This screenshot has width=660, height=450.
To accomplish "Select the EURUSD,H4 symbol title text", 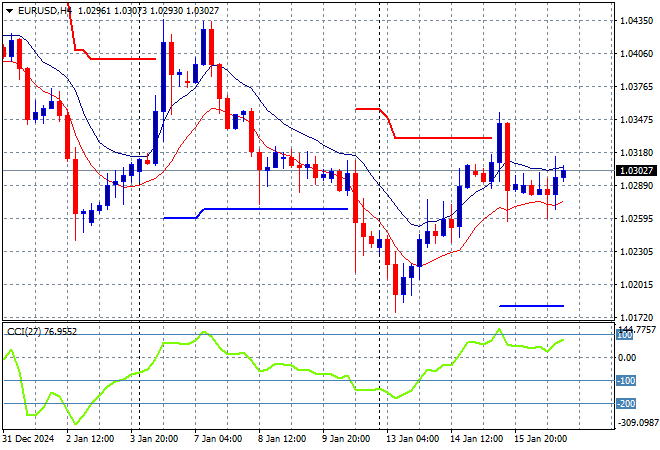I will (45, 11).
